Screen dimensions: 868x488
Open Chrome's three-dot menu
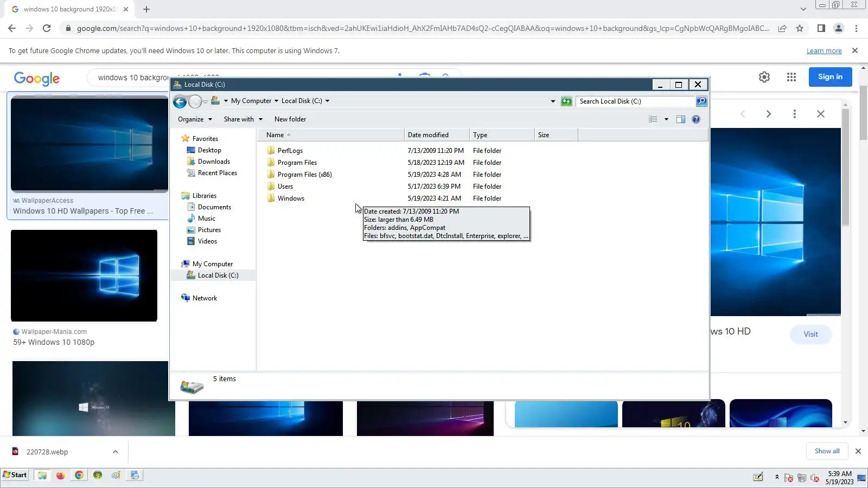click(x=857, y=28)
